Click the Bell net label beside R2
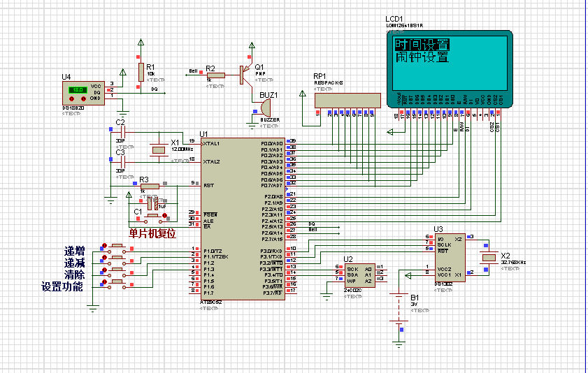Screen dimensions: 588x373 [193, 71]
